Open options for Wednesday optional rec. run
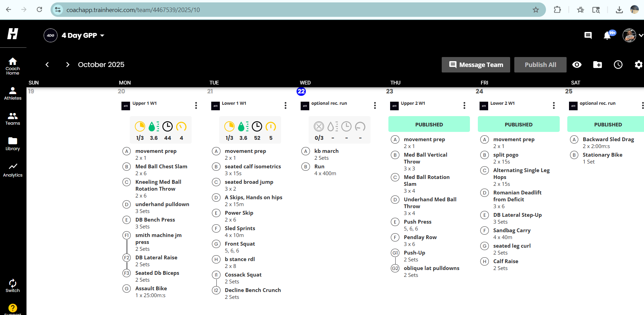 375,105
